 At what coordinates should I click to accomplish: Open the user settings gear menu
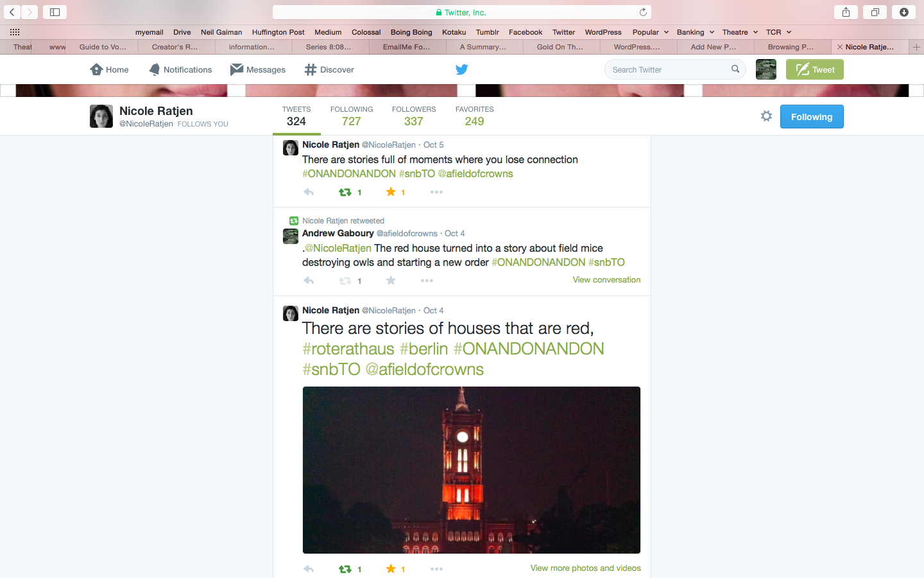tap(766, 116)
